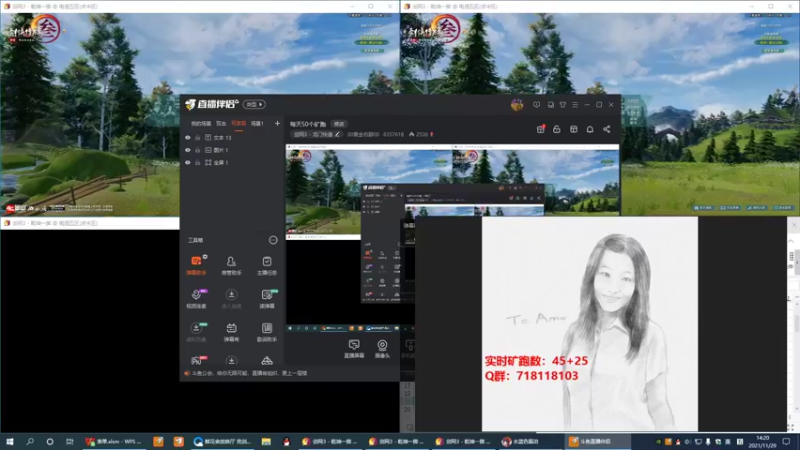Select the 全屏 1 source row

tap(232, 162)
